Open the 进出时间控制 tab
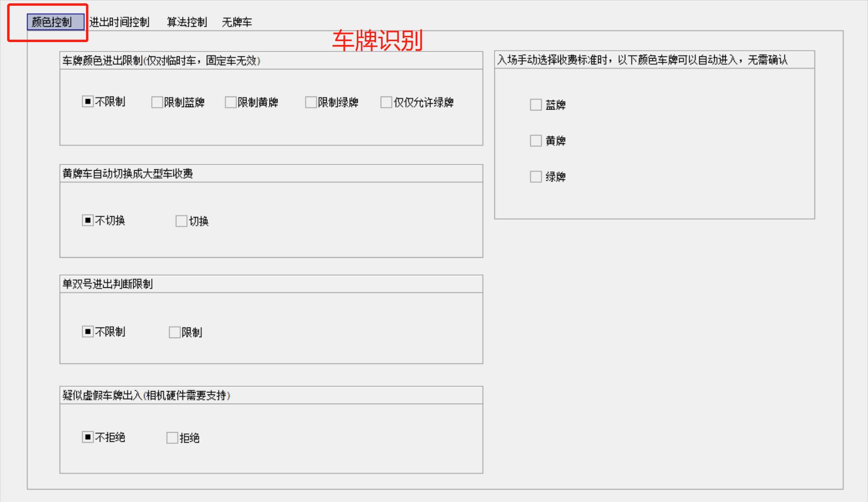 point(119,22)
